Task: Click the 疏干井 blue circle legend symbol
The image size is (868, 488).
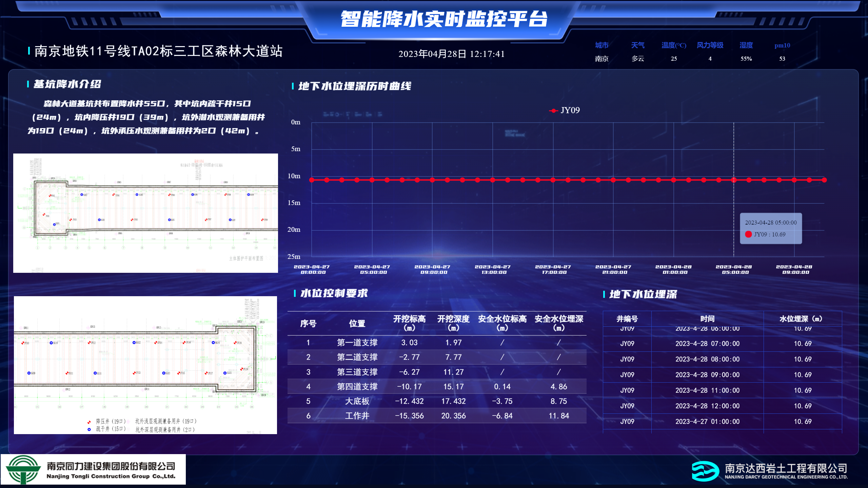Action: [x=89, y=429]
